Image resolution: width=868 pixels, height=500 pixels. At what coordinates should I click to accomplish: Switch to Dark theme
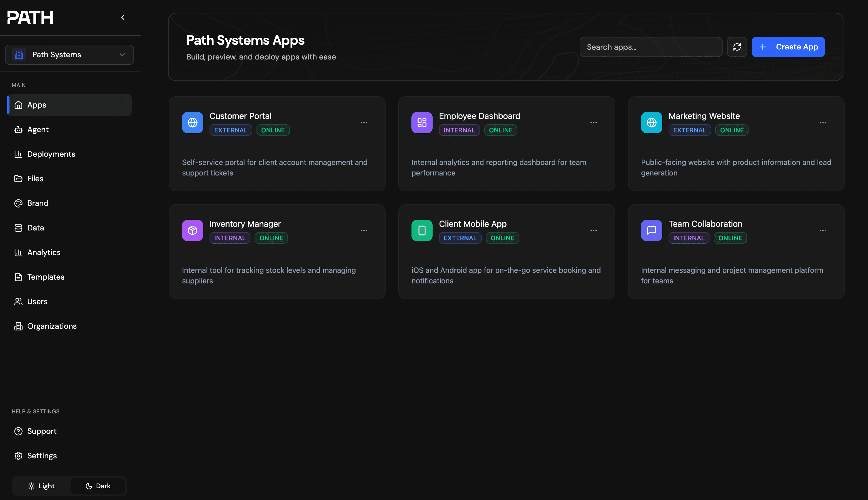pyautogui.click(x=98, y=486)
